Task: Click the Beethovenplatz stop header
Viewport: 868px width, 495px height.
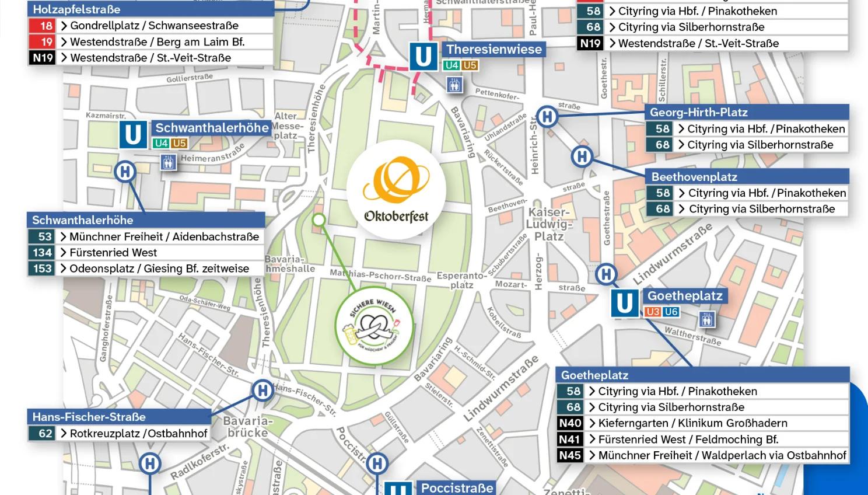Action: [747, 176]
